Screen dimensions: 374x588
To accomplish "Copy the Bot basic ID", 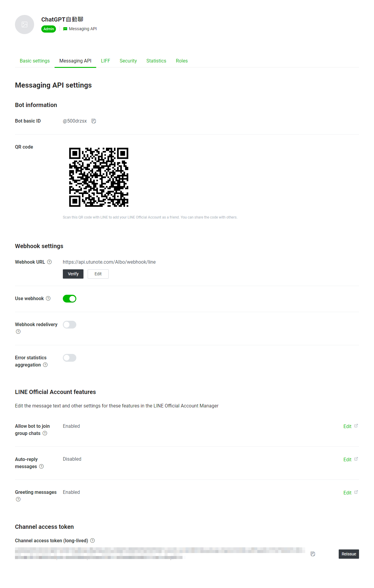I will coord(94,121).
